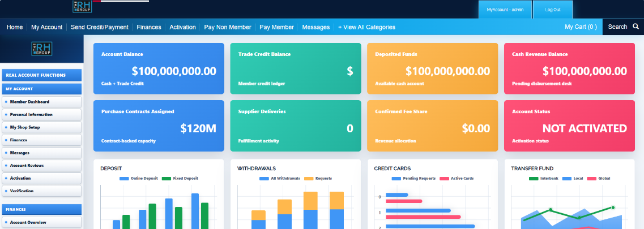Image resolution: width=644 pixels, height=229 pixels.
Task: Click the Deposited Funds card
Action: [433, 68]
